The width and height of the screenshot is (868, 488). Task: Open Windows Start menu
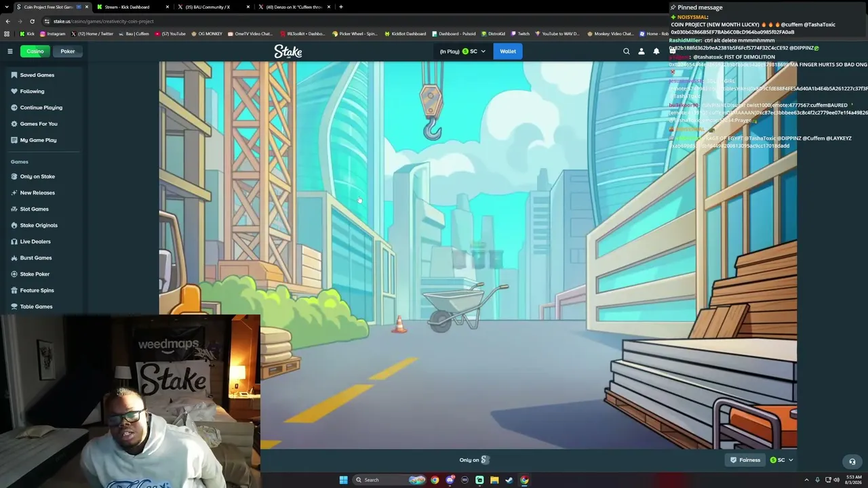point(343,480)
